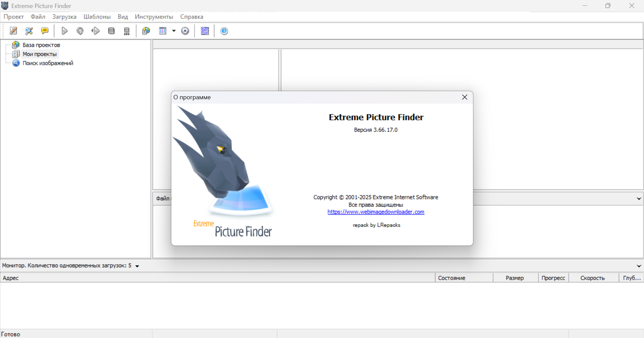644x338 pixels.
Task: Open the webimagedownloader.com link
Action: pyautogui.click(x=376, y=212)
